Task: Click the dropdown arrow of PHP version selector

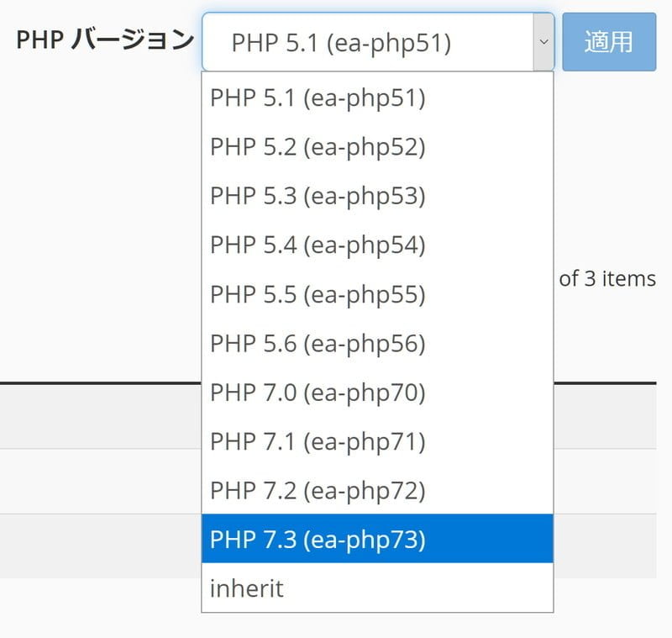Action: pos(543,42)
